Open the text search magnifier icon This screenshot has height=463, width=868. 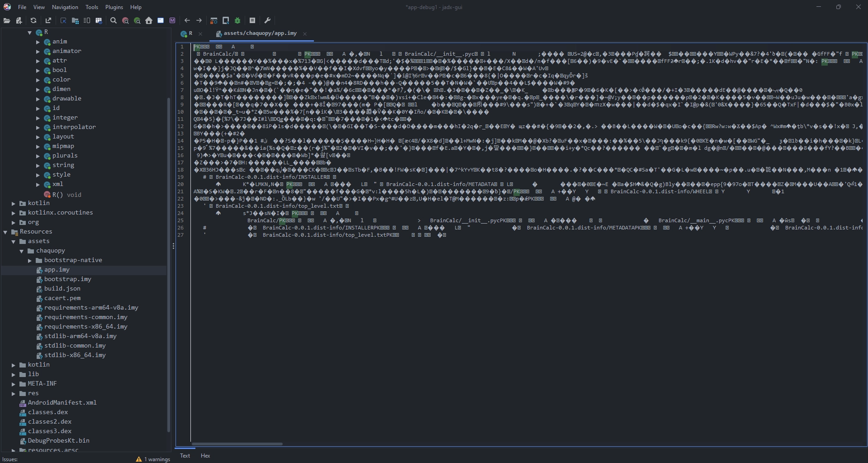[x=113, y=20]
